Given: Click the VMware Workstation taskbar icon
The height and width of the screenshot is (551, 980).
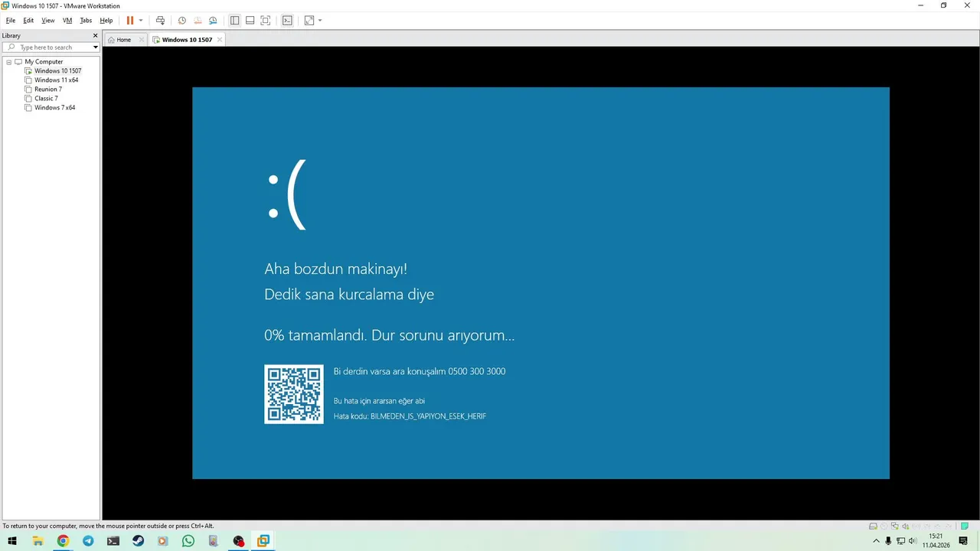Looking at the screenshot, I should point(263,541).
